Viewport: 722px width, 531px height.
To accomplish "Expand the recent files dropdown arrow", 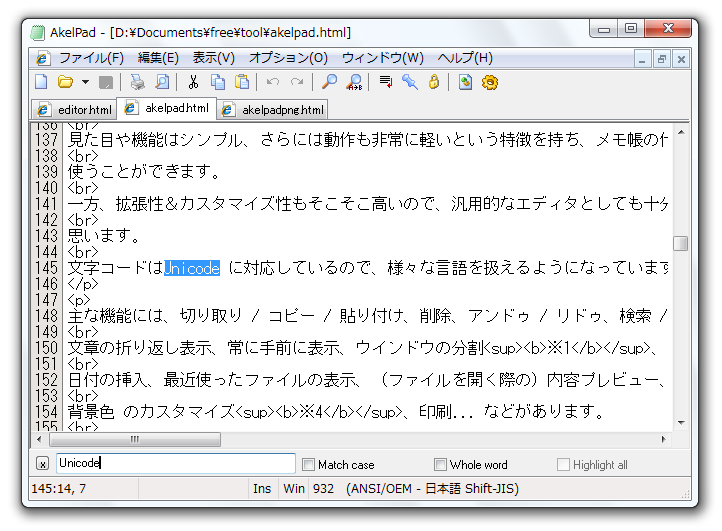I will pos(85,82).
